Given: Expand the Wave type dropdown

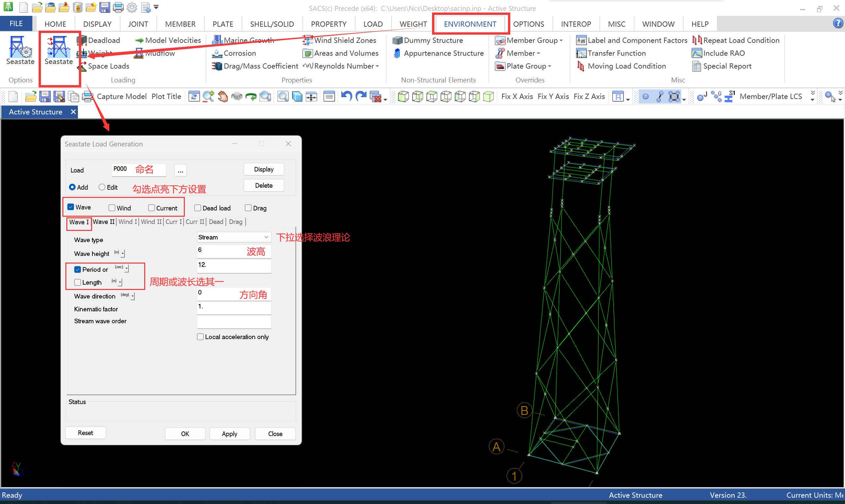Looking at the screenshot, I should coord(266,237).
